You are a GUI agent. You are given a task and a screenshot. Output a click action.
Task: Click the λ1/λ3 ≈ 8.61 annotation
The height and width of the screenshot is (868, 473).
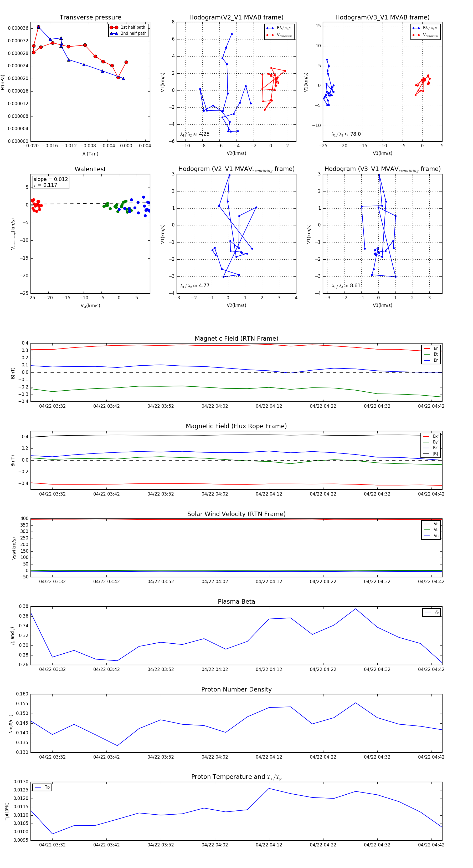pyautogui.click(x=346, y=286)
